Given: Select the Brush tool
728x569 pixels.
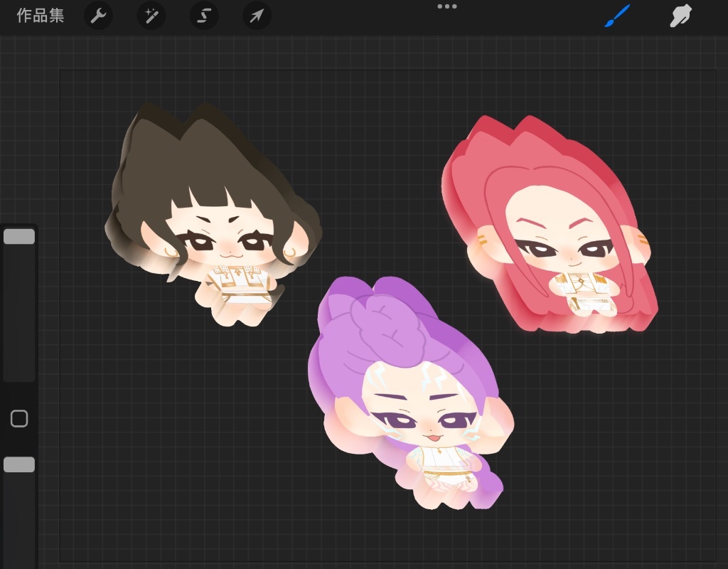Looking at the screenshot, I should tap(618, 16).
